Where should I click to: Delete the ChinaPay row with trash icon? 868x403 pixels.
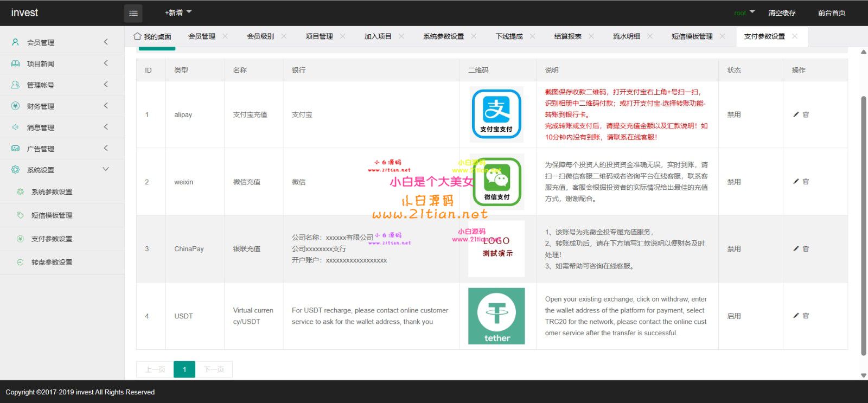(806, 248)
